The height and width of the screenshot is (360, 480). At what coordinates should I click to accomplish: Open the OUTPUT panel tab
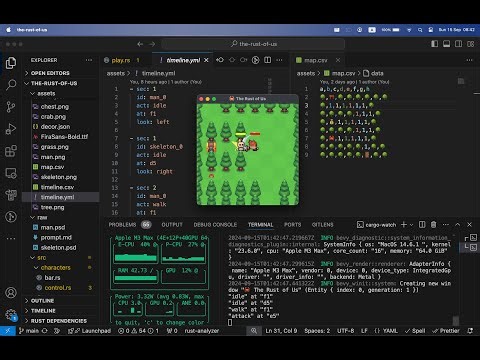point(172,225)
